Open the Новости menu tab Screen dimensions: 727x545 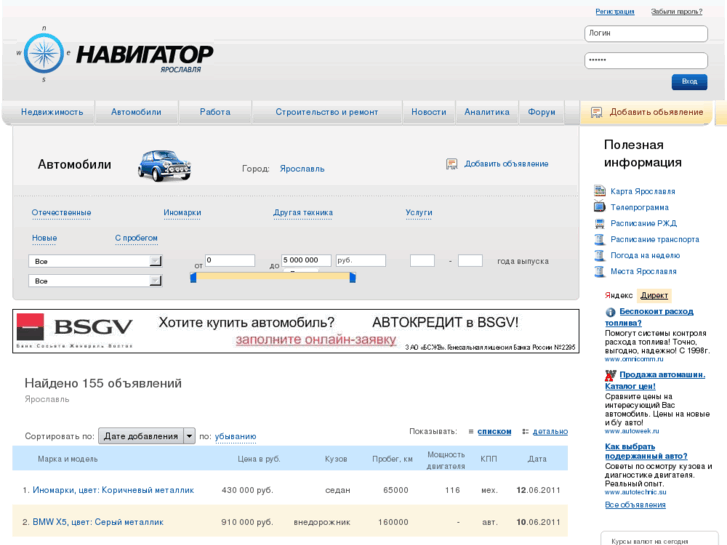429,112
